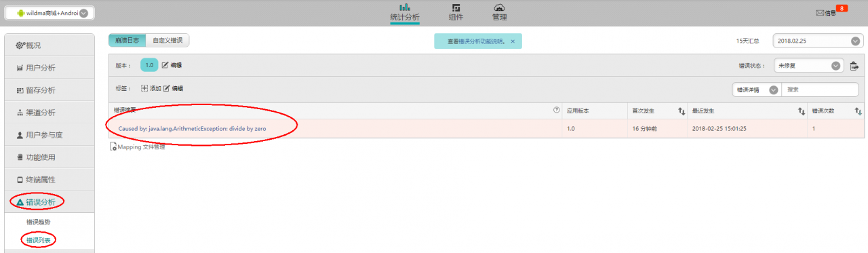Open the 信息 mail notifications icon

coord(819,13)
